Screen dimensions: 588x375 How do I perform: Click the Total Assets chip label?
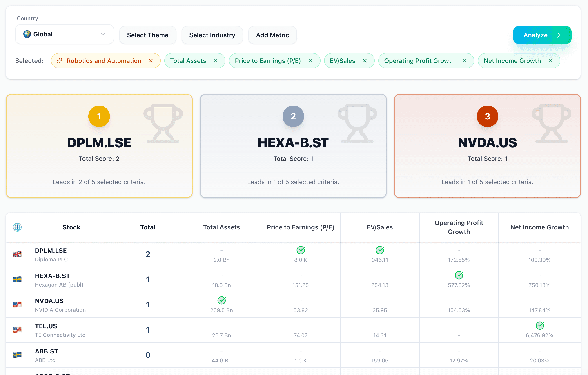pyautogui.click(x=188, y=61)
